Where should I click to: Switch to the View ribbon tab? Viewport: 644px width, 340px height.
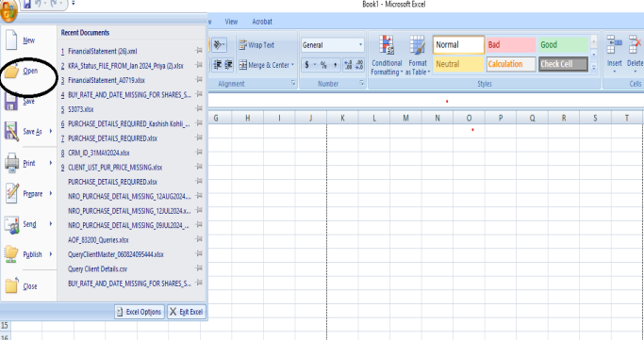[231, 22]
